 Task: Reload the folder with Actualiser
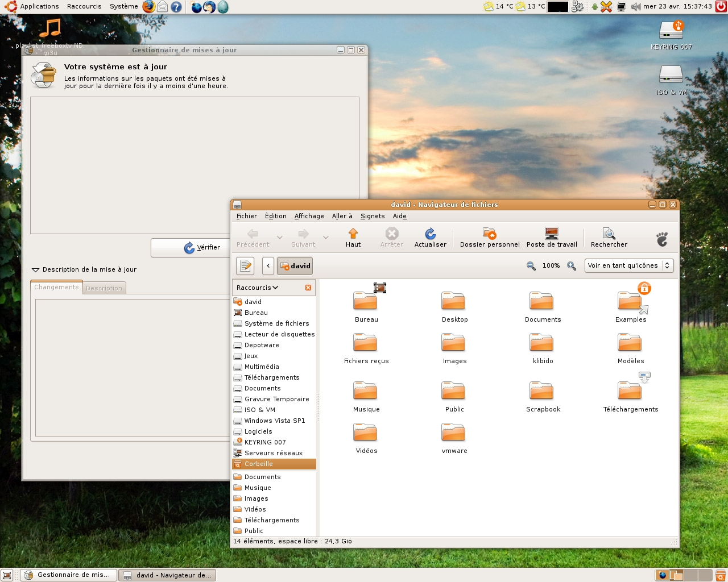click(431, 238)
